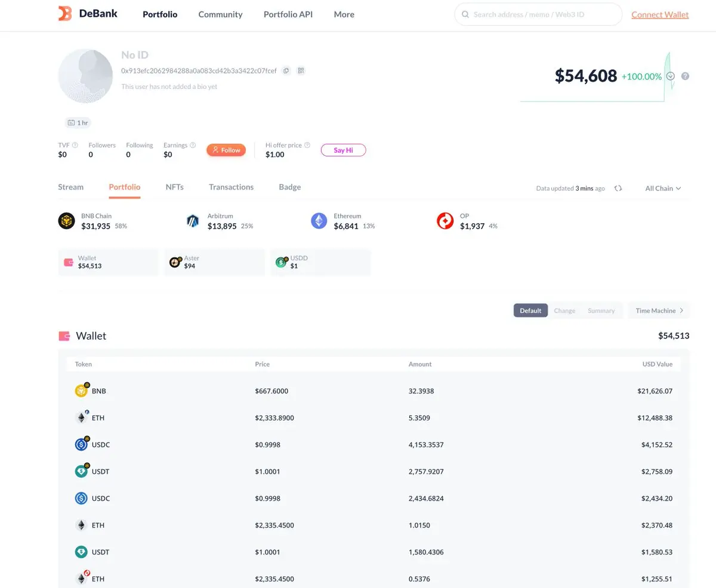716x588 pixels.
Task: Click the Amount column header
Action: pyautogui.click(x=420, y=364)
